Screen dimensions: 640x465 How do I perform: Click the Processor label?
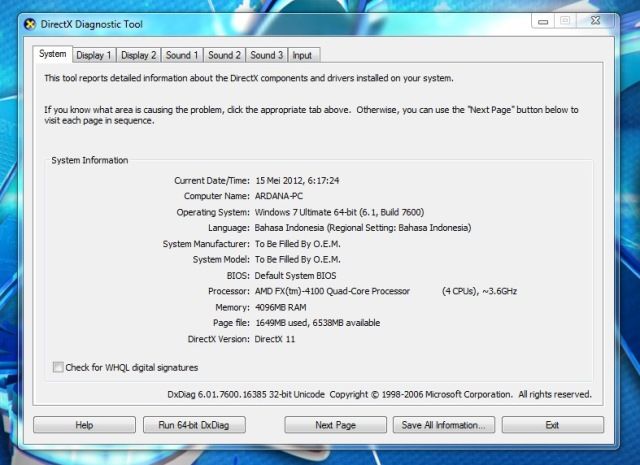[229, 291]
